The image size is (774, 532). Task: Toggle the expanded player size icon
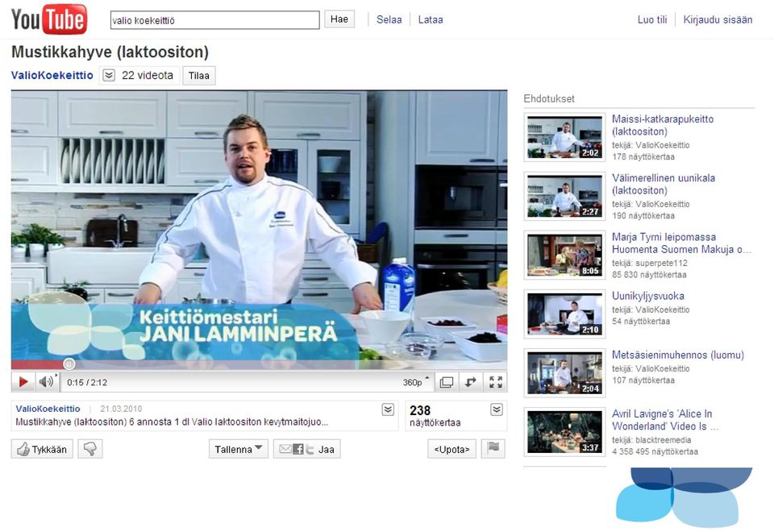point(446,382)
